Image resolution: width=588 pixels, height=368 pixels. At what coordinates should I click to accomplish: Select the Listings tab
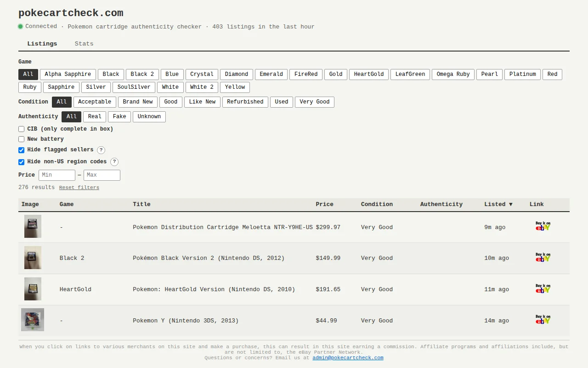coord(42,44)
